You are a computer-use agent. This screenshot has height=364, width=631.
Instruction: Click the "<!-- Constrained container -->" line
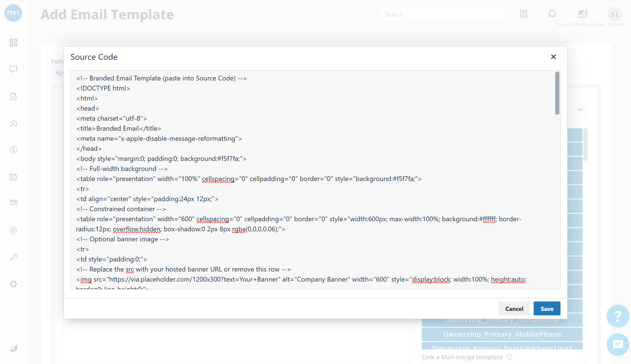pyautogui.click(x=121, y=209)
